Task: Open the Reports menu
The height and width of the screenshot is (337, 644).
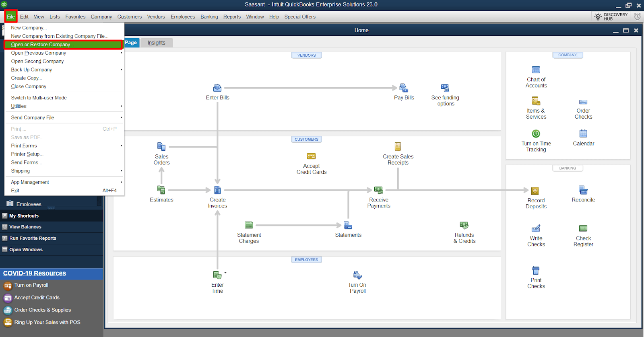Action: pyautogui.click(x=232, y=16)
